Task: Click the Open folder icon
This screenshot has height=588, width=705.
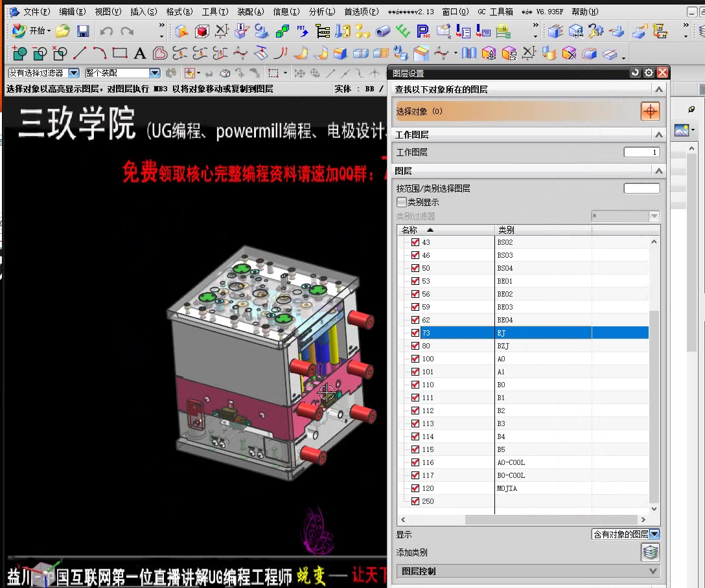Action: pyautogui.click(x=62, y=30)
